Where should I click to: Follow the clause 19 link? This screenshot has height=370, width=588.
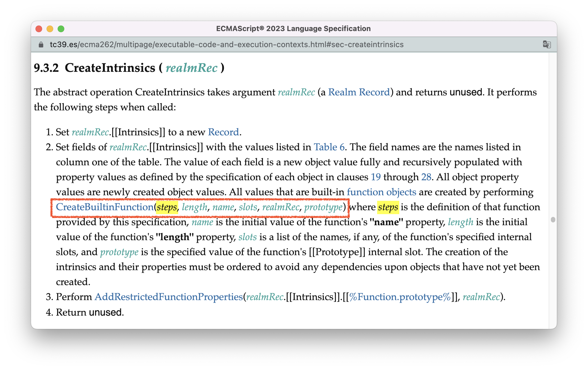(376, 177)
